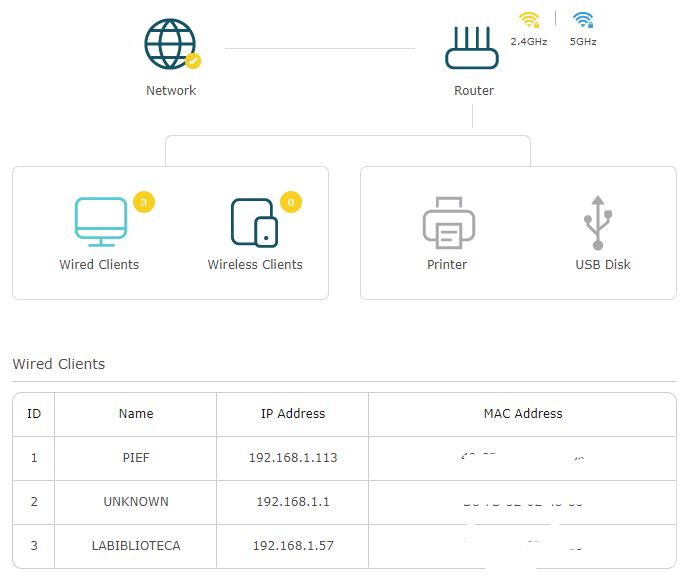697x587 pixels.
Task: Select the LABIBLIOTECA client row
Action: (x=136, y=546)
